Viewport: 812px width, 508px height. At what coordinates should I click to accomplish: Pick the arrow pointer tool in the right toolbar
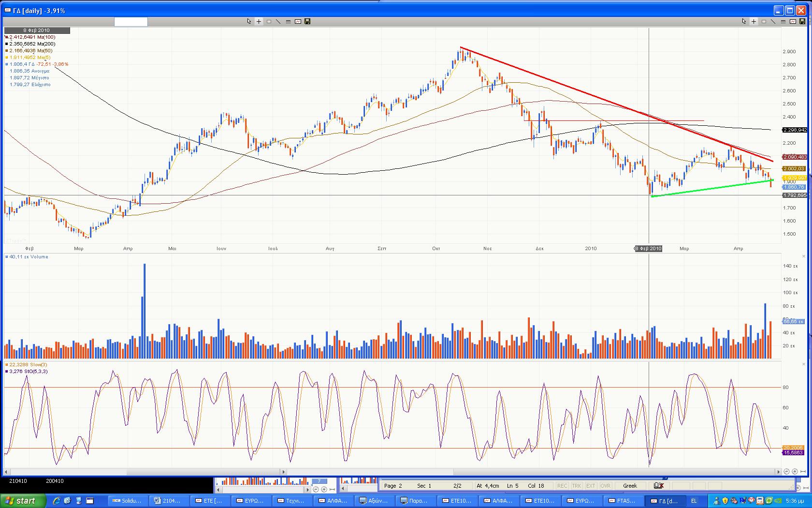(744, 21)
